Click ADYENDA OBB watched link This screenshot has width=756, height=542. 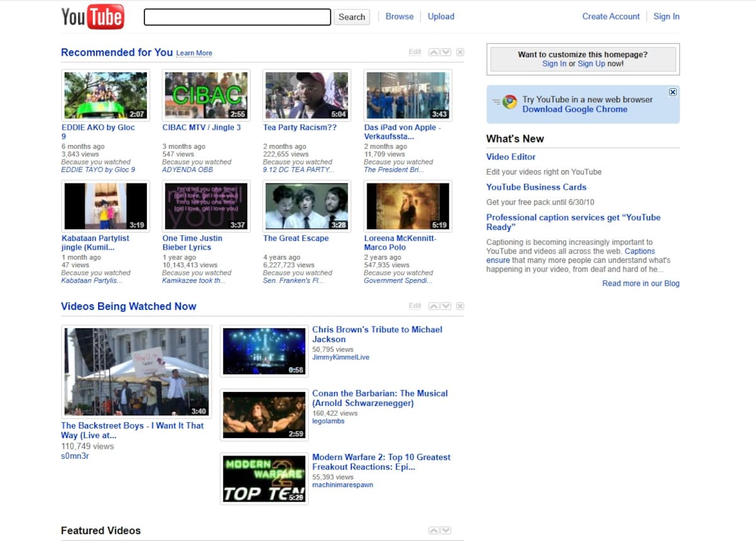[x=188, y=170]
